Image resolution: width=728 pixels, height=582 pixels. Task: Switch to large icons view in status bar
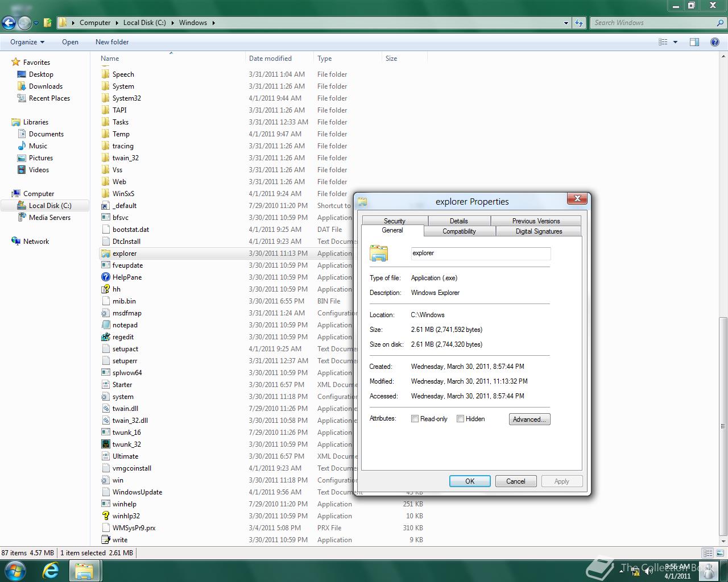720,553
